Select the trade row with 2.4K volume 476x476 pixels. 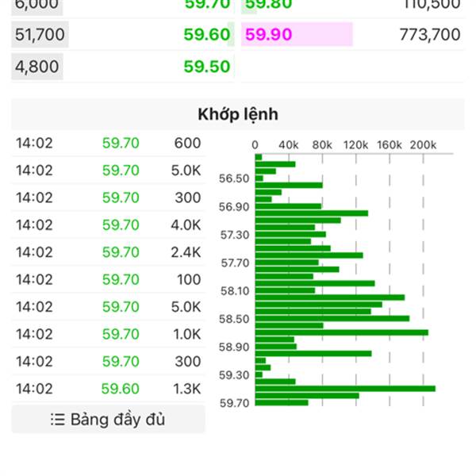tap(108, 252)
